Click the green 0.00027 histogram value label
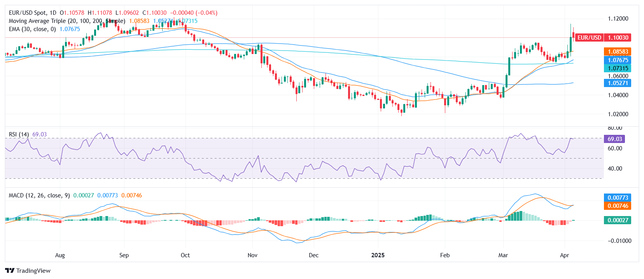The height and width of the screenshot is (279, 644). pyautogui.click(x=618, y=220)
